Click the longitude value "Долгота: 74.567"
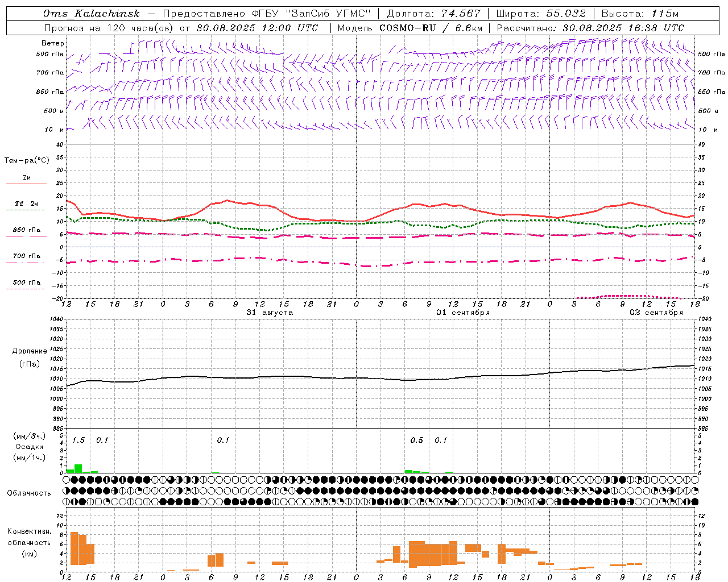The height and width of the screenshot is (582, 728). click(433, 14)
